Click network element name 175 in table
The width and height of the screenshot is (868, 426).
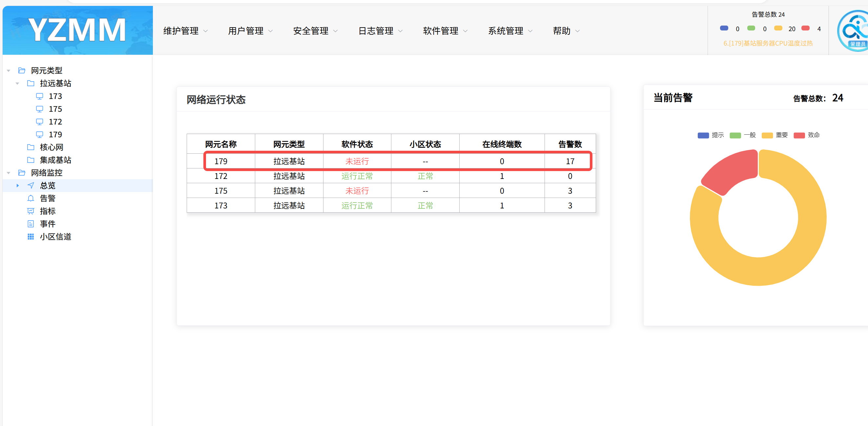point(221,191)
